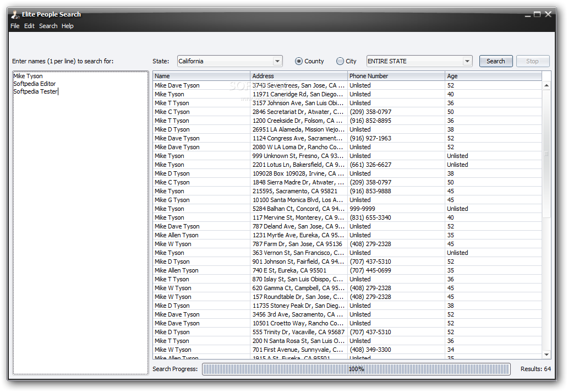Viewport: 568px width, 392px height.
Task: Select row with 363 Vernon St, San Francisco
Action: click(347, 253)
